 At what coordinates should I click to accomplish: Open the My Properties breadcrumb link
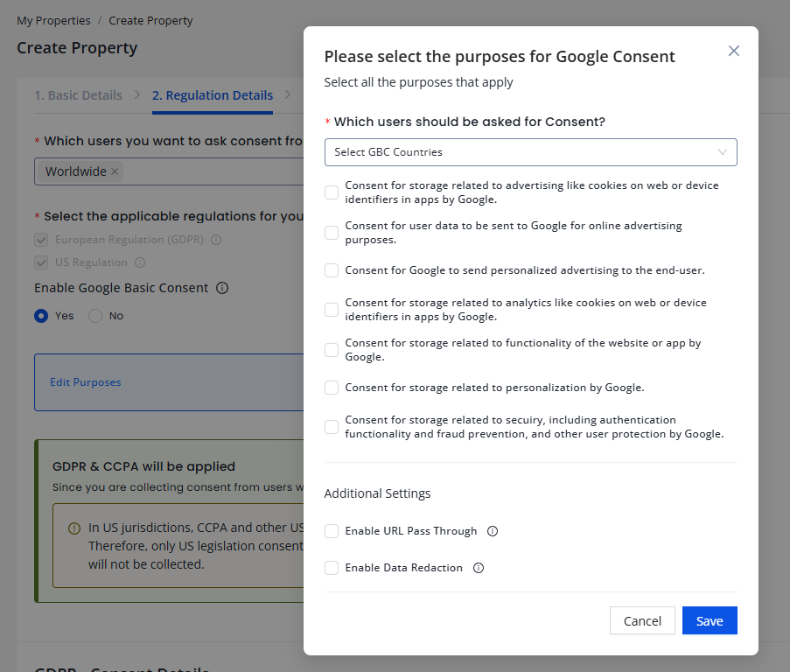pos(53,19)
